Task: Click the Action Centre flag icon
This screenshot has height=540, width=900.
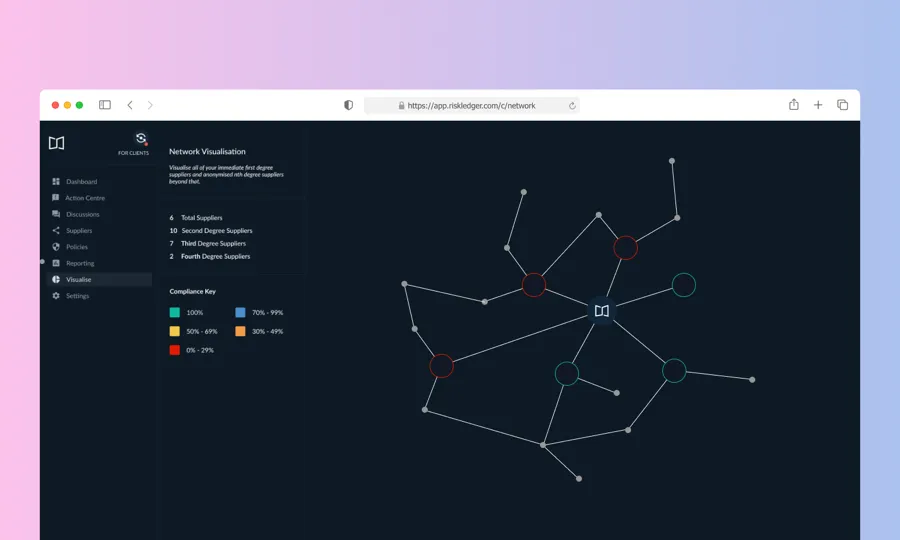Action: (56, 197)
